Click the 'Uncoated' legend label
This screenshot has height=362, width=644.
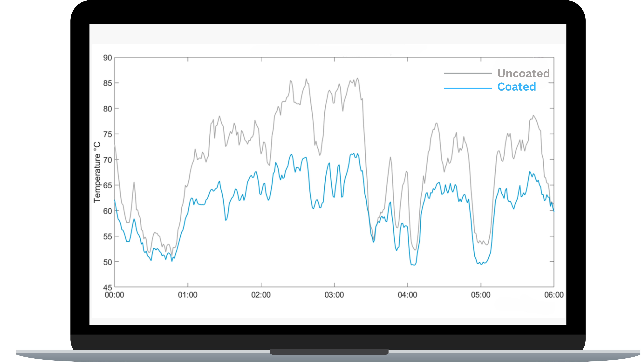pos(523,73)
